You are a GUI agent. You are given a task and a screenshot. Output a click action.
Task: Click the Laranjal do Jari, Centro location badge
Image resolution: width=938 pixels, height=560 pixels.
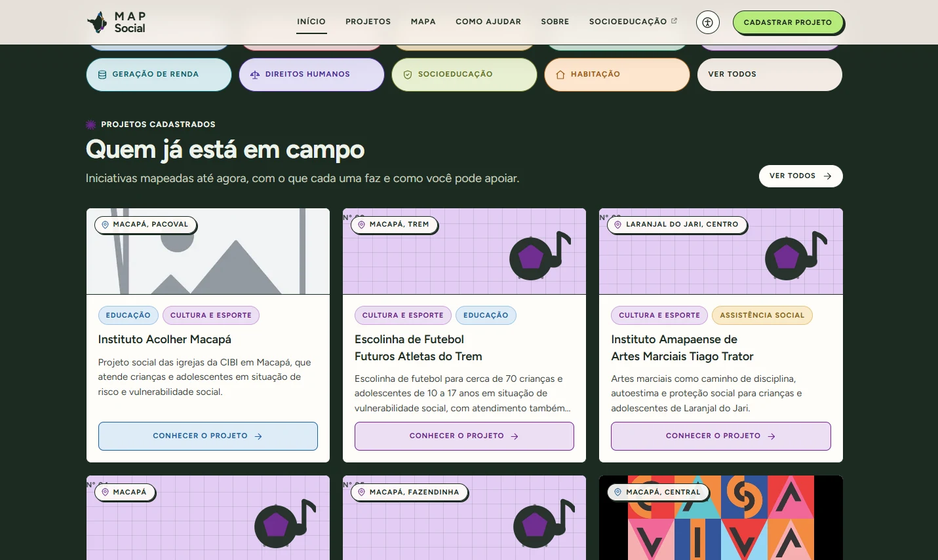(677, 225)
